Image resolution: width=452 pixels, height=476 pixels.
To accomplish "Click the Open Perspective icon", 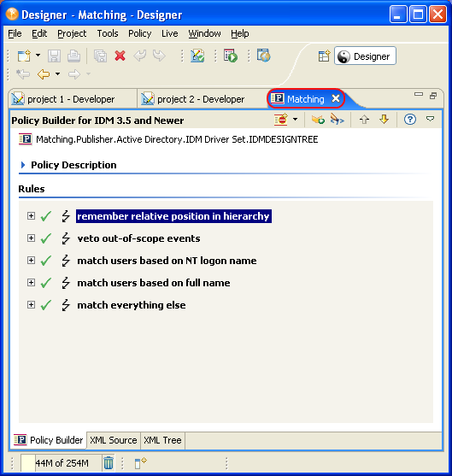I will (324, 56).
